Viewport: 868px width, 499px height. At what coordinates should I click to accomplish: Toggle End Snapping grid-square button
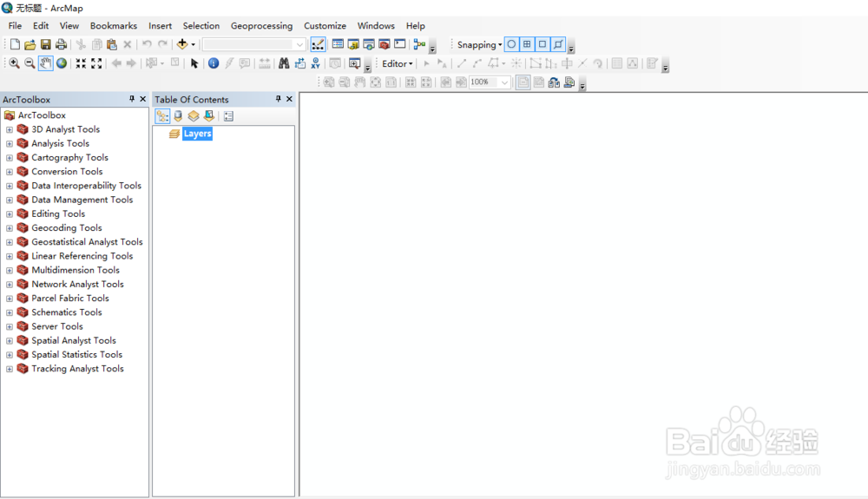[527, 44]
